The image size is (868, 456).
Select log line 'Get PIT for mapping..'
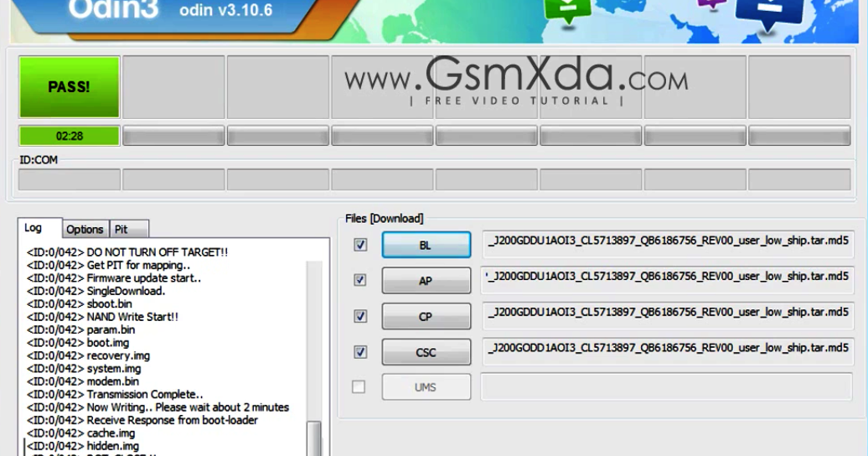[109, 265]
